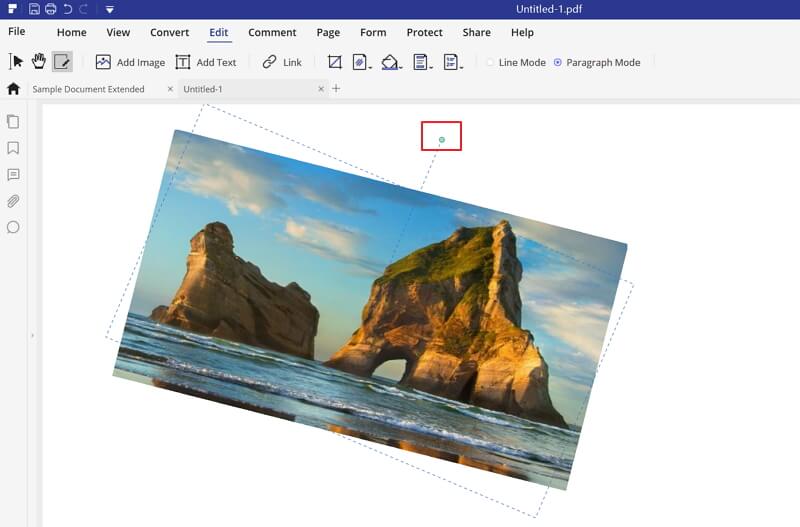Redo the last action
This screenshot has width=800, height=527.
pos(83,9)
